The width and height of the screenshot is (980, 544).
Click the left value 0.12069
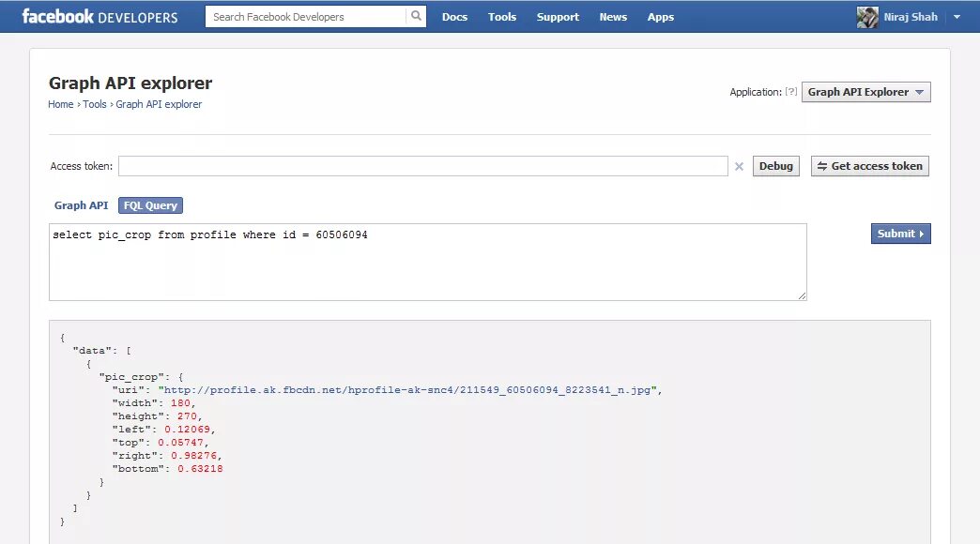(187, 429)
